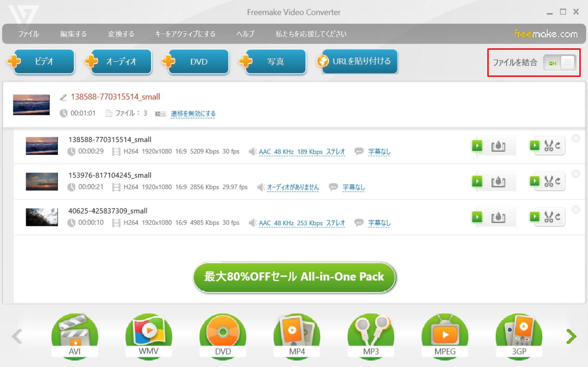
Task: Click the globe icon on URL paste button
Action: click(323, 61)
